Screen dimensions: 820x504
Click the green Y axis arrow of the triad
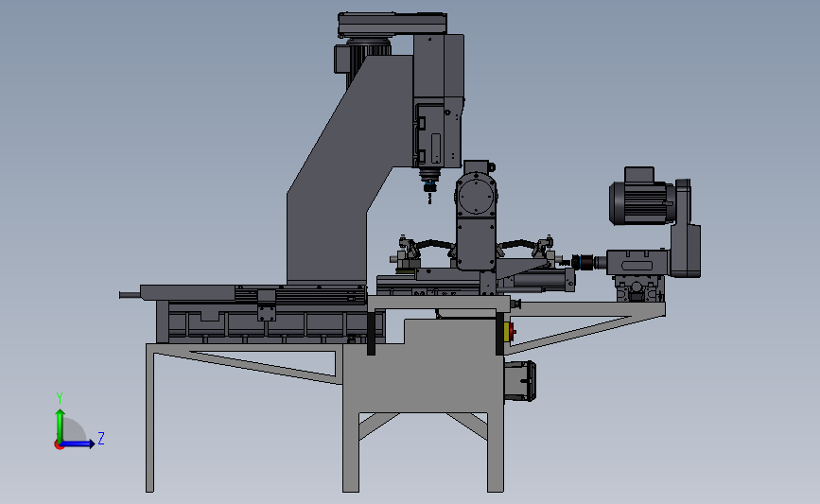point(60,426)
